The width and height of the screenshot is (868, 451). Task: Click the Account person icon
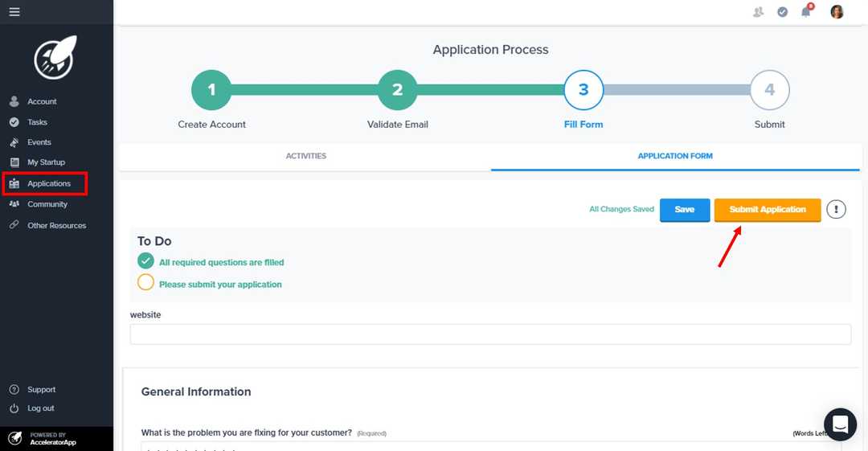coord(14,101)
